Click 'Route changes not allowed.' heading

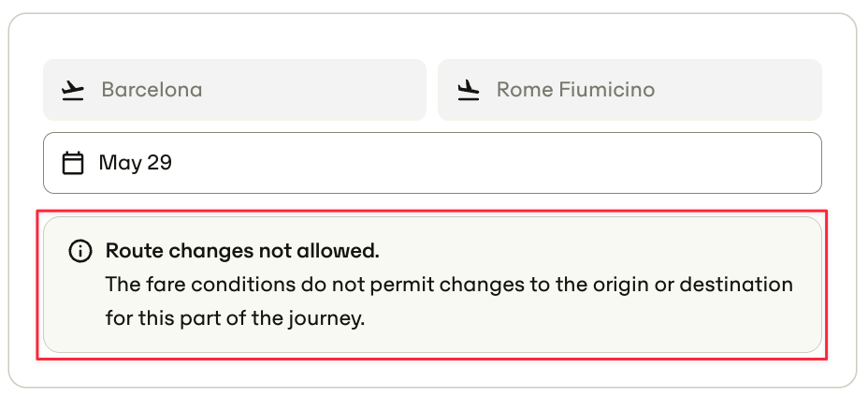(x=242, y=251)
